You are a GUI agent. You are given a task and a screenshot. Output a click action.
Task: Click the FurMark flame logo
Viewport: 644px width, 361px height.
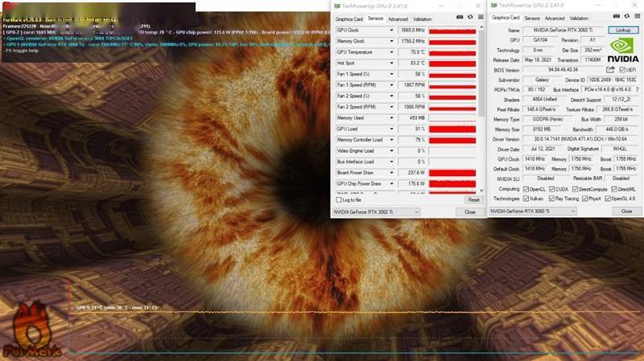click(31, 330)
